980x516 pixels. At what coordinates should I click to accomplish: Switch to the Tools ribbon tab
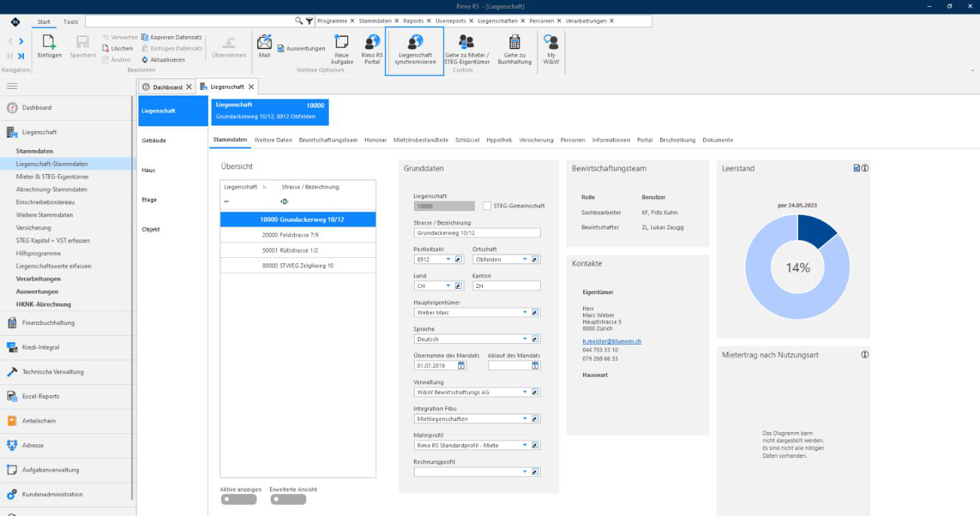click(71, 21)
